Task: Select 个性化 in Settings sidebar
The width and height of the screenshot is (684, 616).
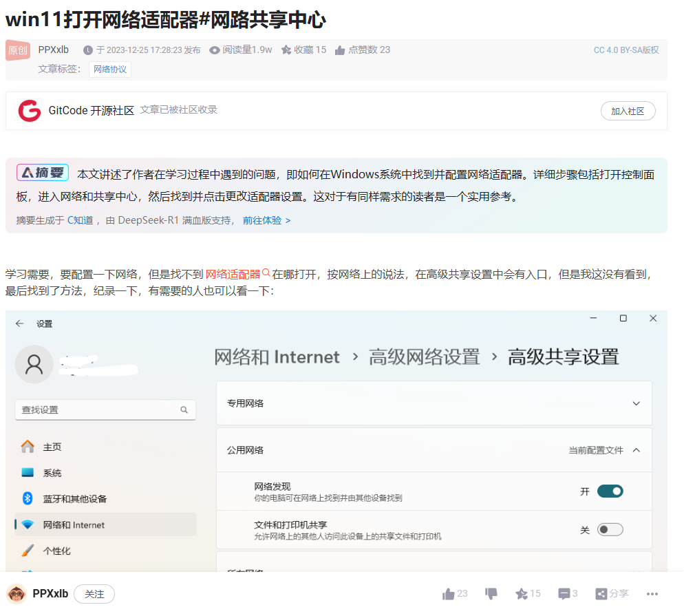Action: 105,551
